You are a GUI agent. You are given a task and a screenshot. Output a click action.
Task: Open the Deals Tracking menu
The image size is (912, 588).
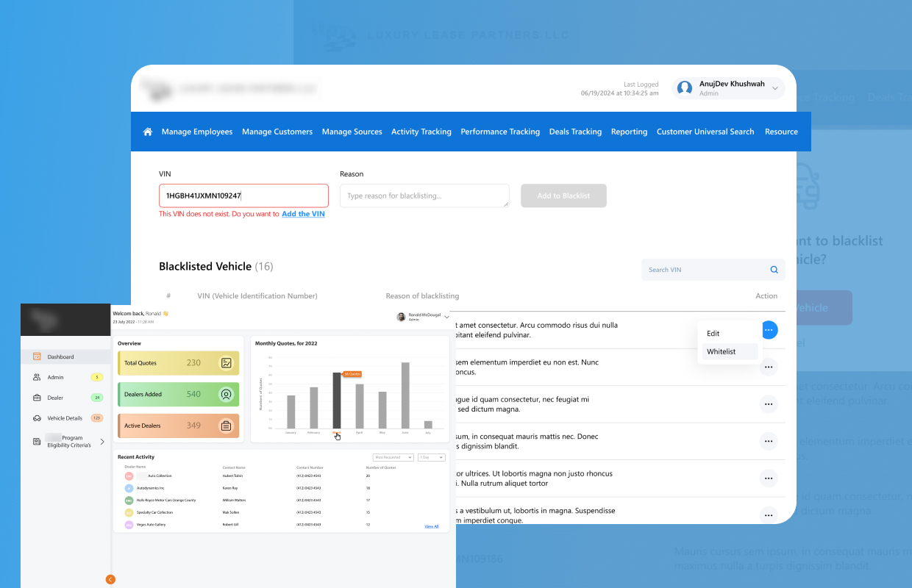[x=576, y=132]
